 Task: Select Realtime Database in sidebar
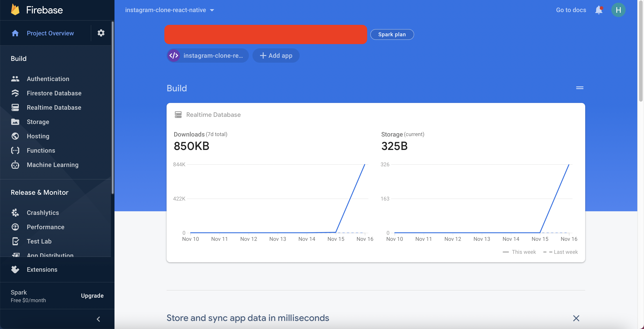pos(54,107)
